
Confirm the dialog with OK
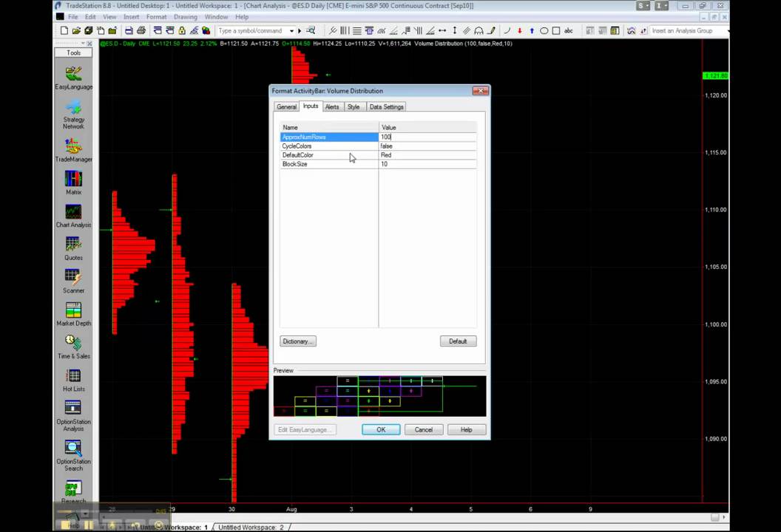(x=381, y=430)
